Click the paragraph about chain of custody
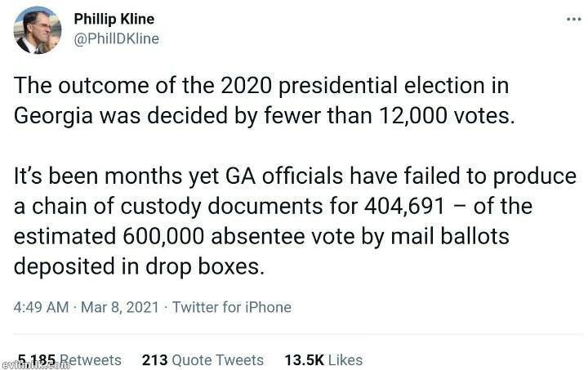 [x=294, y=221]
